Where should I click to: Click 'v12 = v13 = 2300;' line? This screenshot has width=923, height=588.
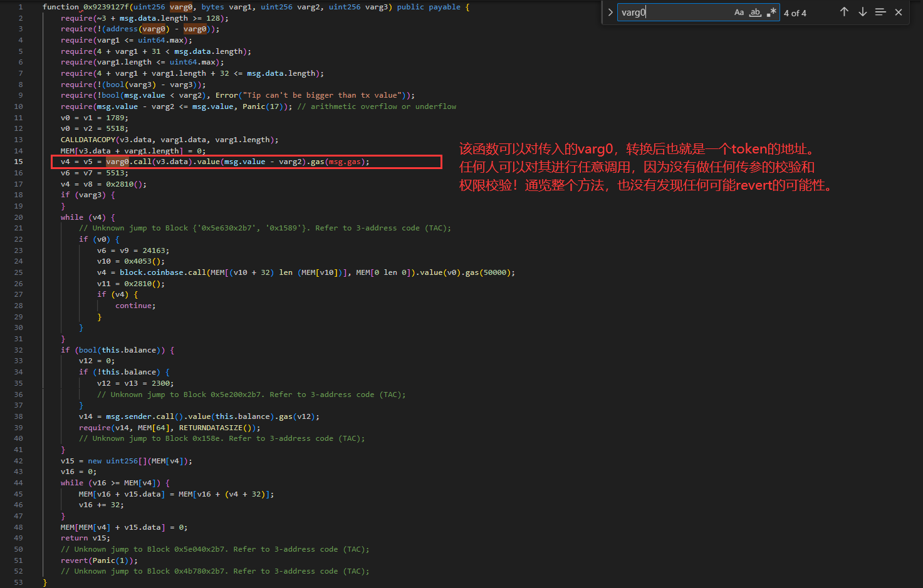(x=135, y=383)
